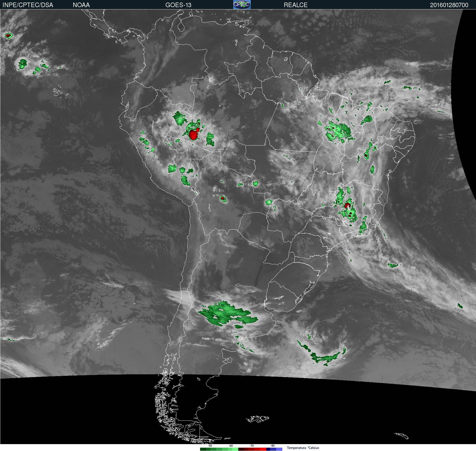This screenshot has width=476, height=451.
Task: Click the NOAA label in the header
Action: tap(81, 5)
